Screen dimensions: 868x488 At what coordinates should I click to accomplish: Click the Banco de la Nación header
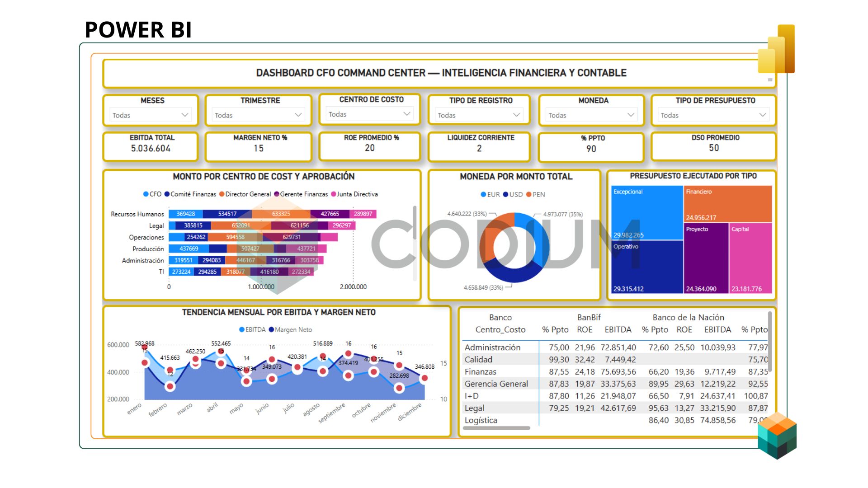point(688,318)
